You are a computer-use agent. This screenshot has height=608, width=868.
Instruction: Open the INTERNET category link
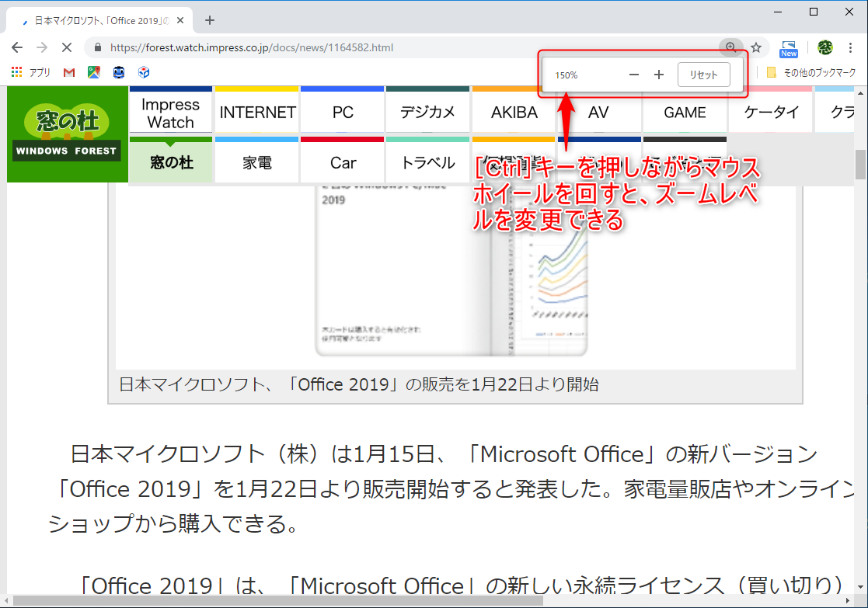click(x=256, y=112)
